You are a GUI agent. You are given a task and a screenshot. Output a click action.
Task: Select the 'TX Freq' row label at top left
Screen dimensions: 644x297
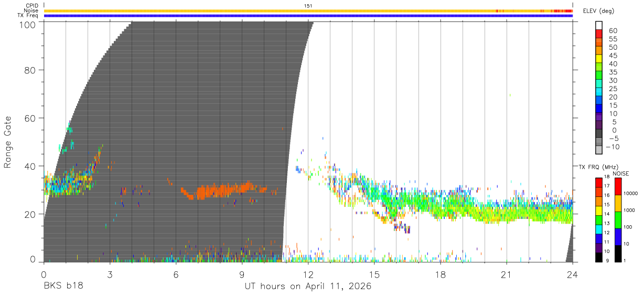[x=28, y=15]
